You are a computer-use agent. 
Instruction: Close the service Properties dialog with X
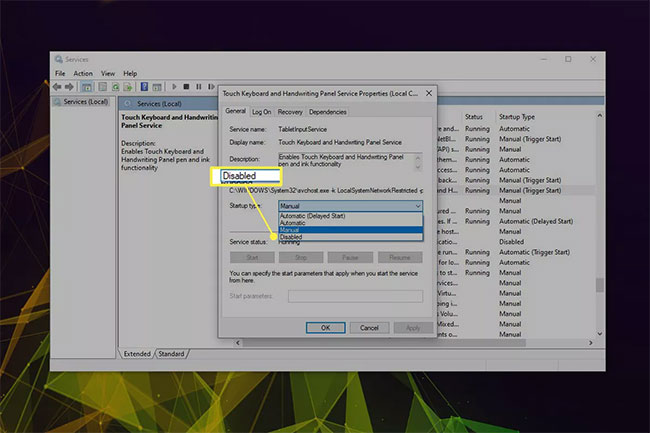click(429, 93)
